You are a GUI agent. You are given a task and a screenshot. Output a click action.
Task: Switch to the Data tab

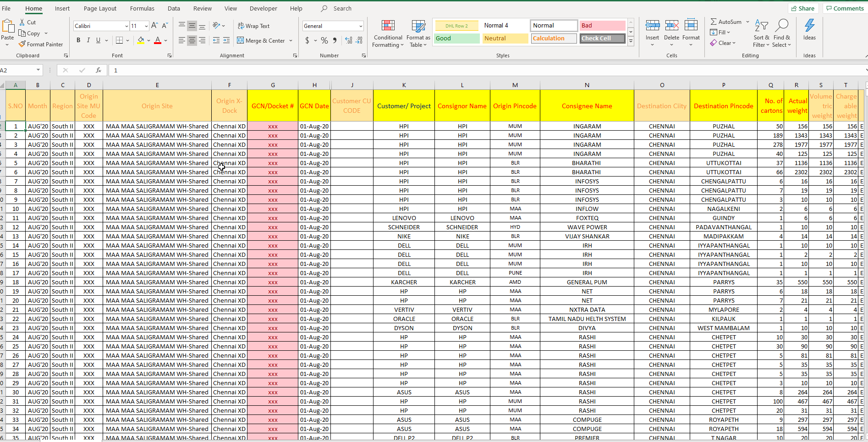(x=174, y=8)
